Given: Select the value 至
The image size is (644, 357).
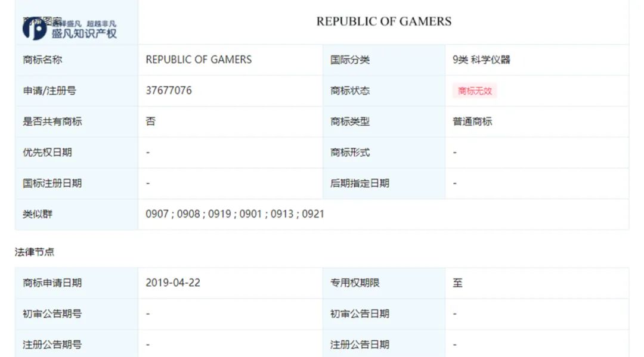Looking at the screenshot, I should tap(457, 283).
